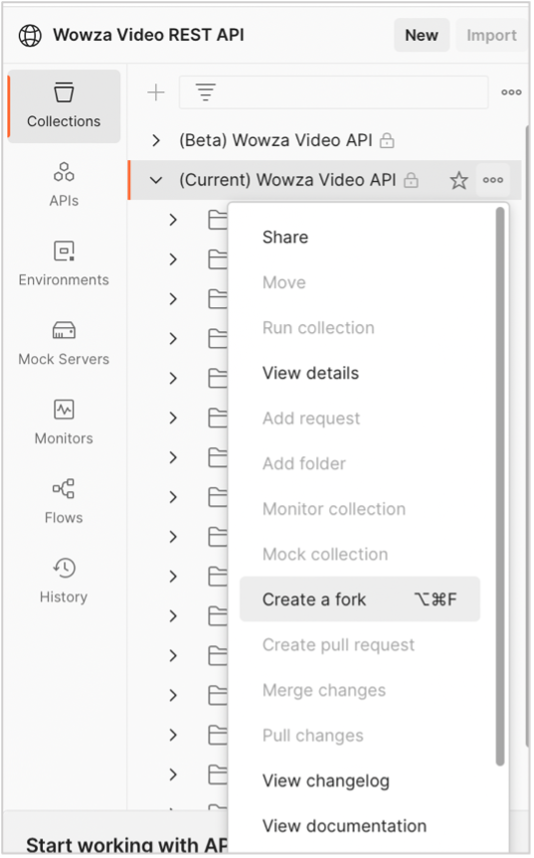Star the (Current) Wowza Video API collection
Viewport: 534px width, 858px height.
pyautogui.click(x=459, y=180)
